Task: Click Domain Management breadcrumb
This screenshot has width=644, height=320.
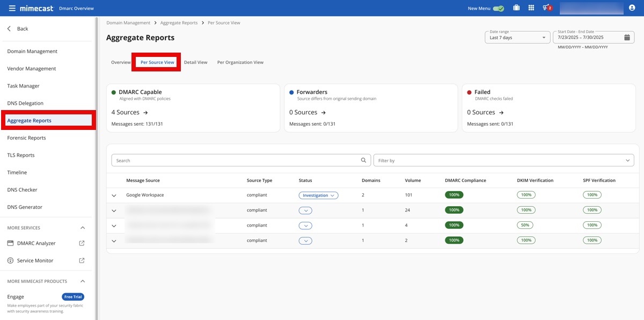Action: click(128, 23)
